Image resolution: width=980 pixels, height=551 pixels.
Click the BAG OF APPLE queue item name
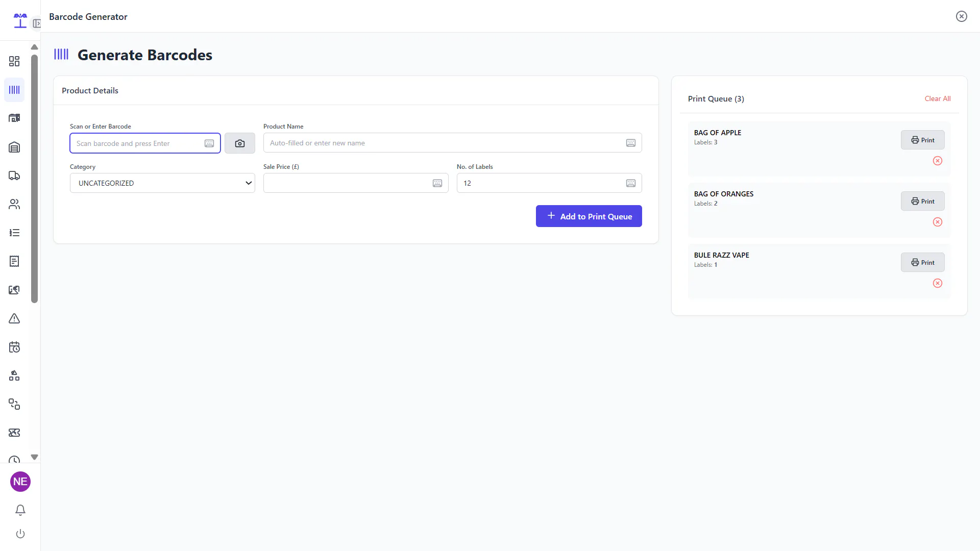click(x=718, y=133)
